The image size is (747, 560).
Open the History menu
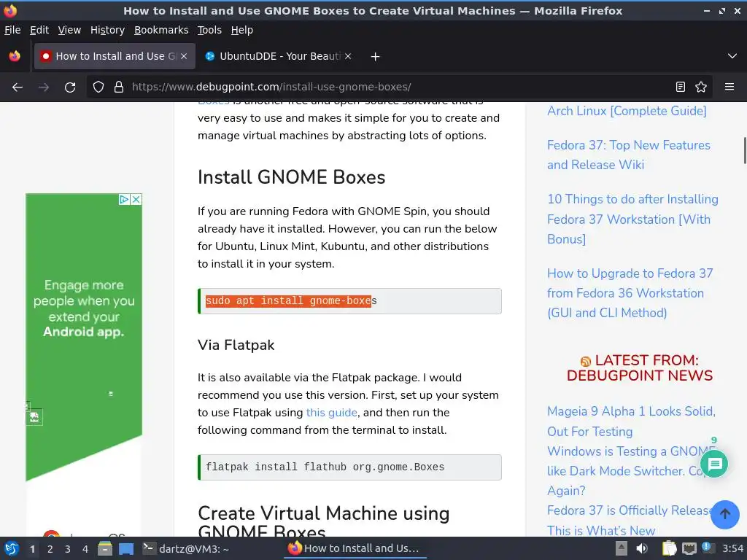point(107,30)
